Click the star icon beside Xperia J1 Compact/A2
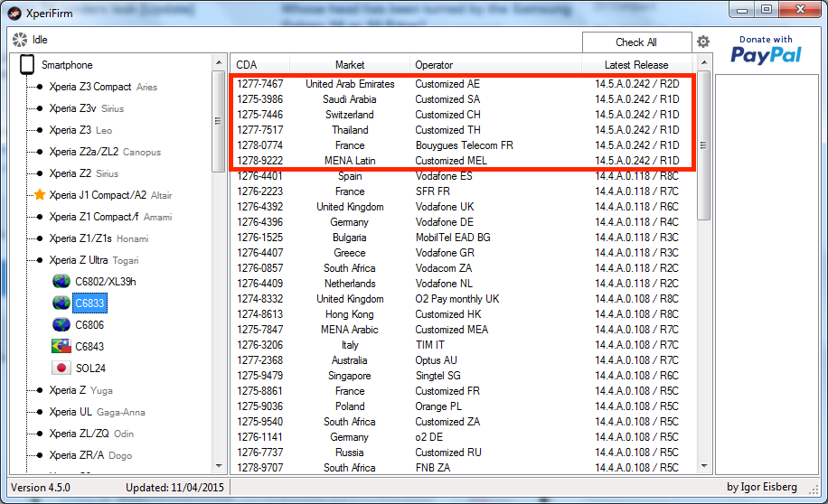 pyautogui.click(x=40, y=195)
